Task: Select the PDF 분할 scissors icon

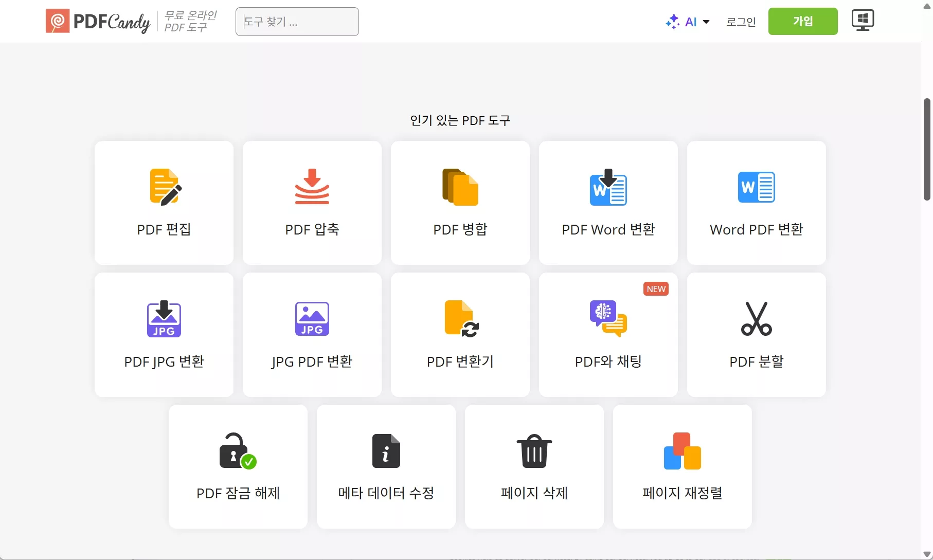Action: [x=757, y=319]
